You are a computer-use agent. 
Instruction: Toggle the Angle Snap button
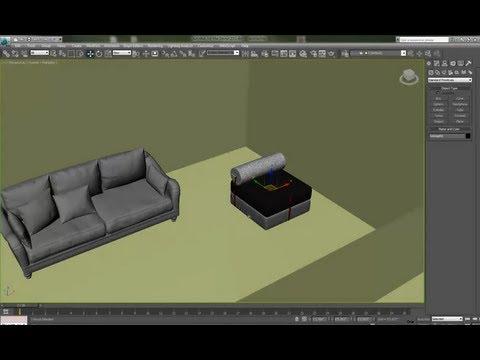[x=174, y=54]
